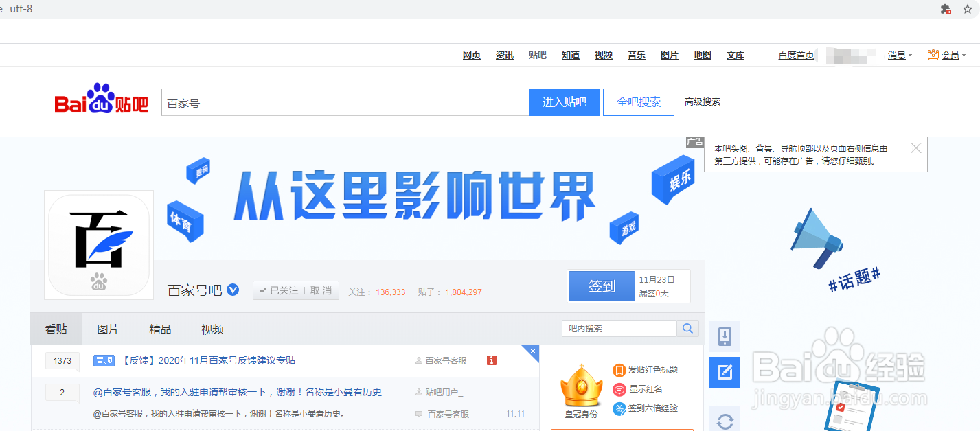The height and width of the screenshot is (431, 980).
Task: Focus the 百家号 search input field
Action: [x=345, y=102]
